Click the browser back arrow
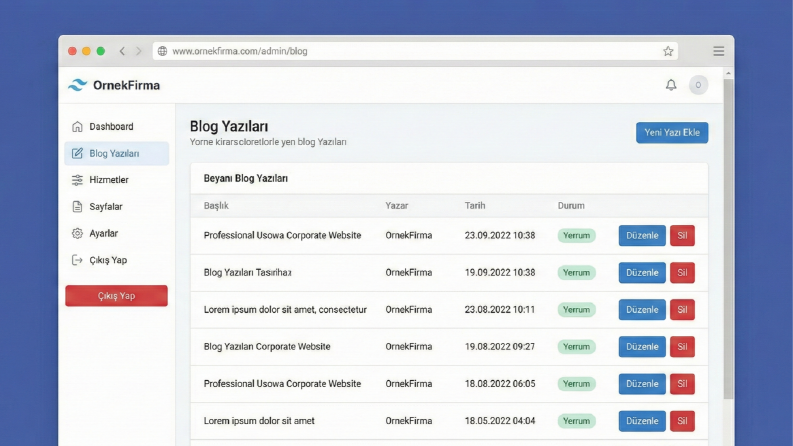Viewport: 793px width, 446px height. [122, 51]
